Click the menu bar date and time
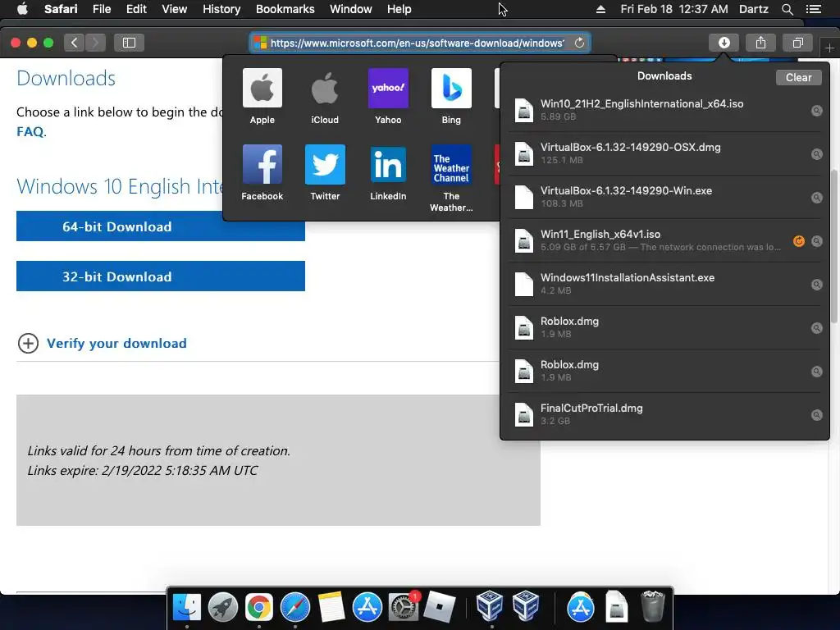The image size is (840, 630). pos(674,9)
